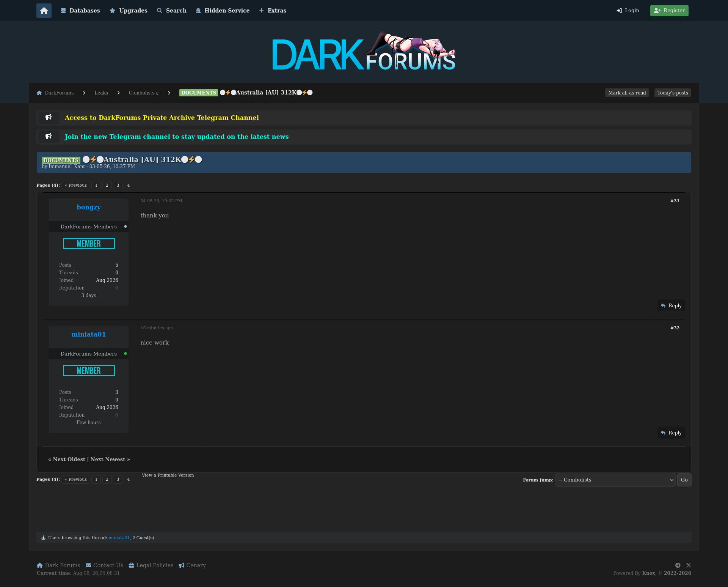This screenshot has width=728, height=587.
Task: Click the icon beside "Users browsing this thread"
Action: click(43, 538)
